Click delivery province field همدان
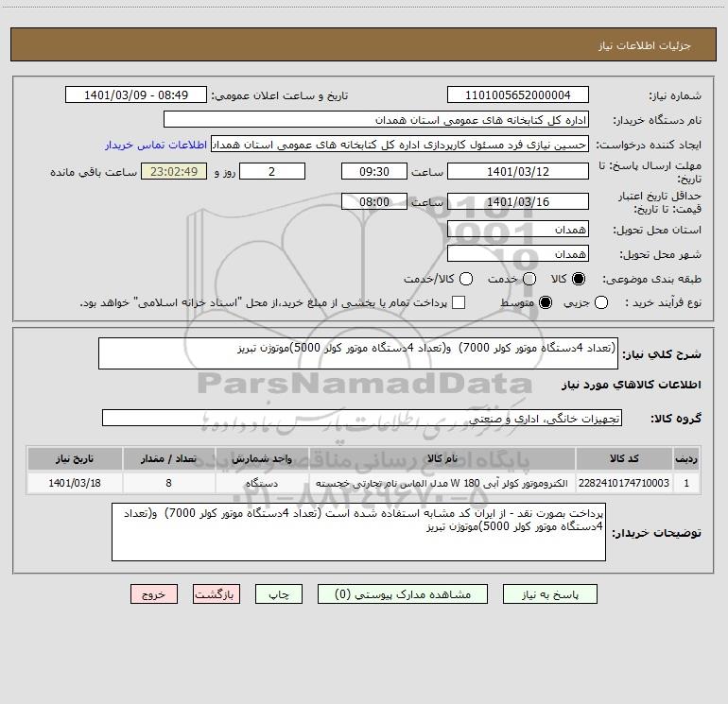The image size is (728, 704). pyautogui.click(x=518, y=229)
